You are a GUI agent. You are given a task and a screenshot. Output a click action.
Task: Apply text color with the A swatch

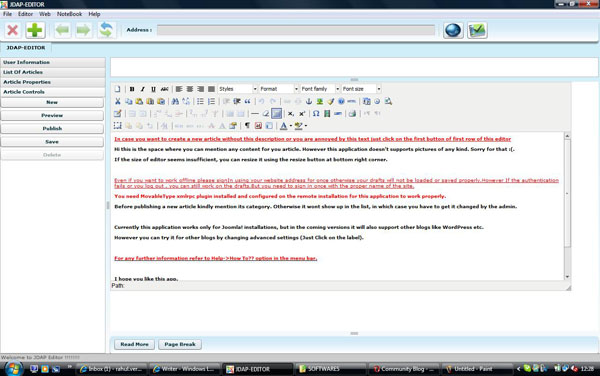click(x=284, y=125)
